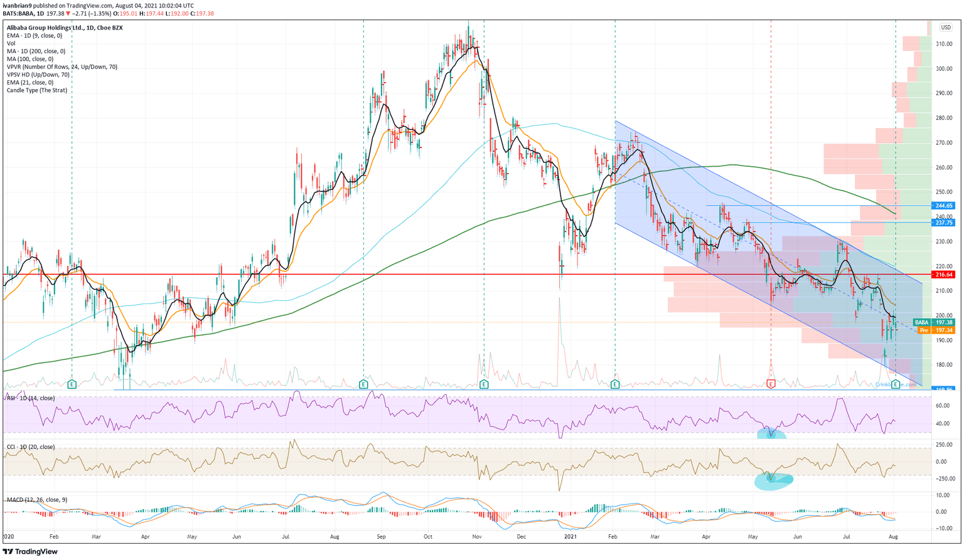Open the February 2021 earnings marker
This screenshot has width=964, height=560.
click(615, 383)
